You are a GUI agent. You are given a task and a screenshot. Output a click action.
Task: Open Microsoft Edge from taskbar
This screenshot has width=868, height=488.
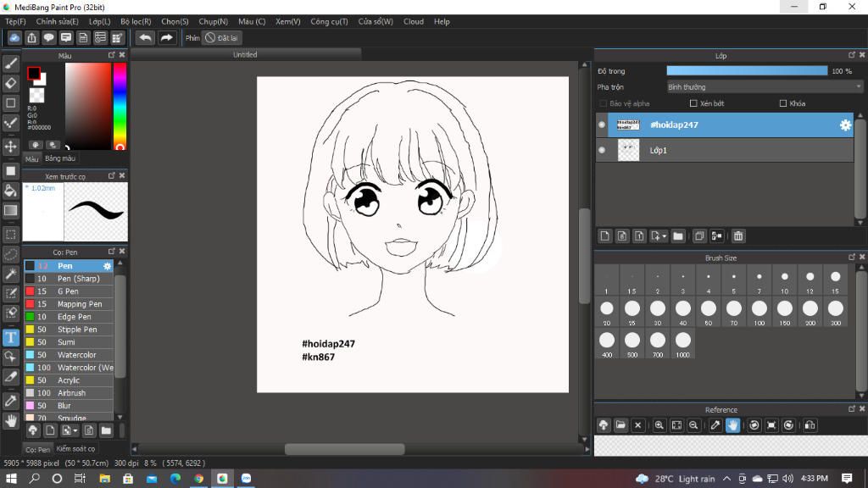175,479
